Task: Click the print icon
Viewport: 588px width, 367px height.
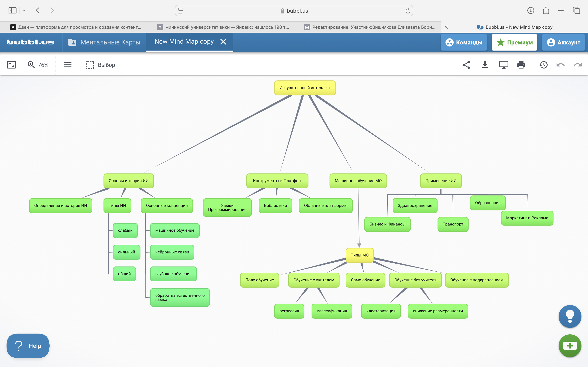Action: click(521, 65)
